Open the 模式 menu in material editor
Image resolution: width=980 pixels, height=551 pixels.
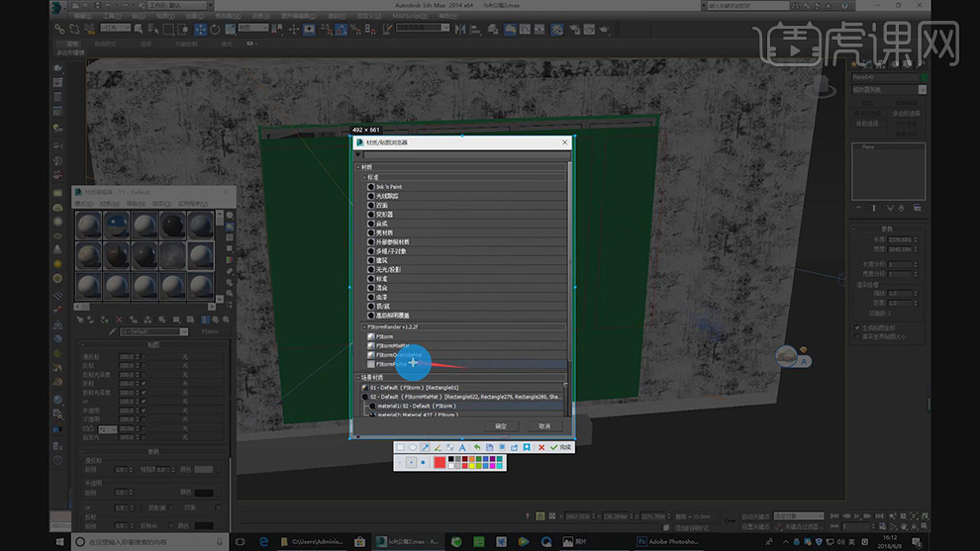(x=83, y=202)
